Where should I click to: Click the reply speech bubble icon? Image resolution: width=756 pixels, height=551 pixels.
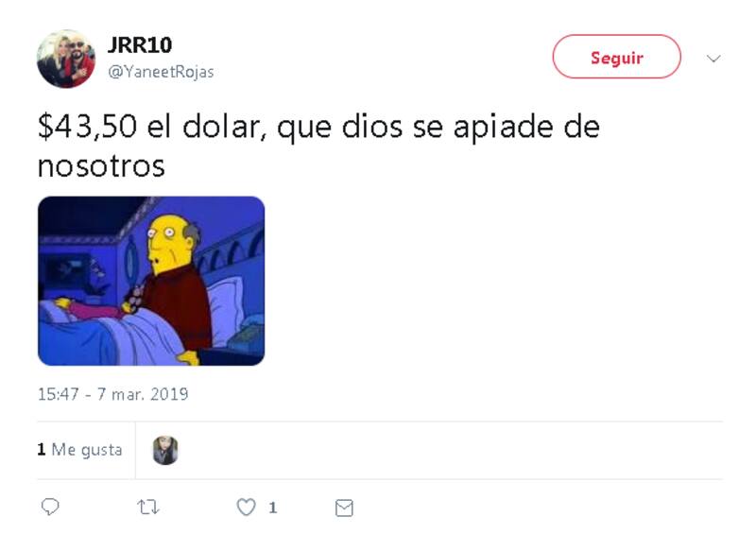[50, 507]
